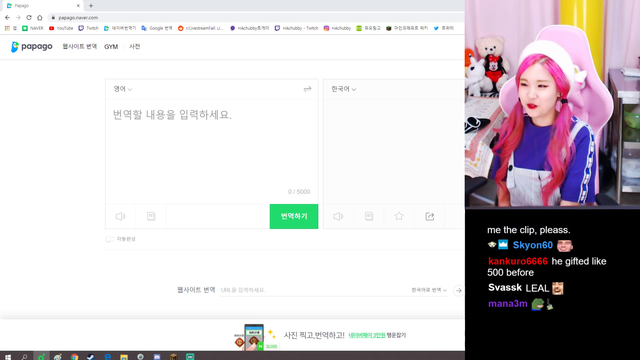Open the YouTube bookmark

61,28
